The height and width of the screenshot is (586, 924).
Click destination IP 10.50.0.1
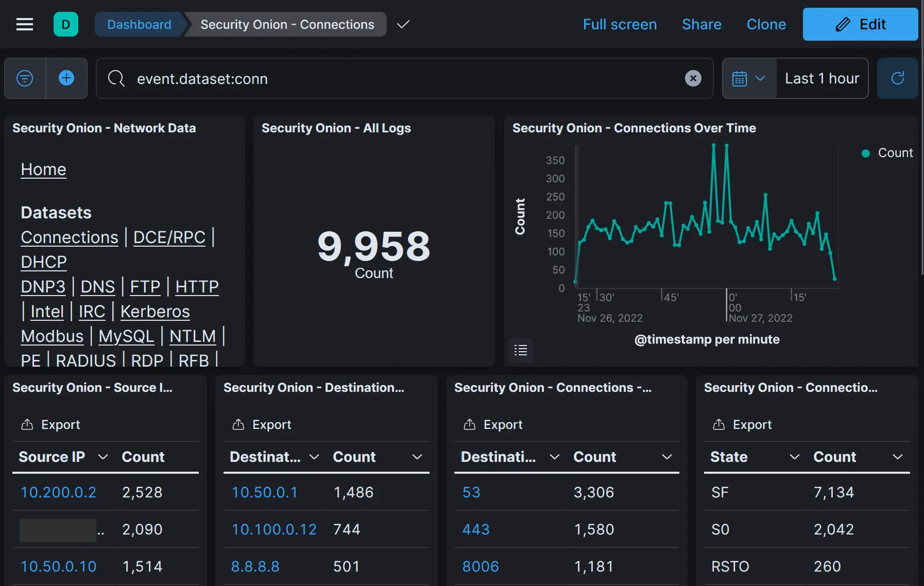pos(264,492)
